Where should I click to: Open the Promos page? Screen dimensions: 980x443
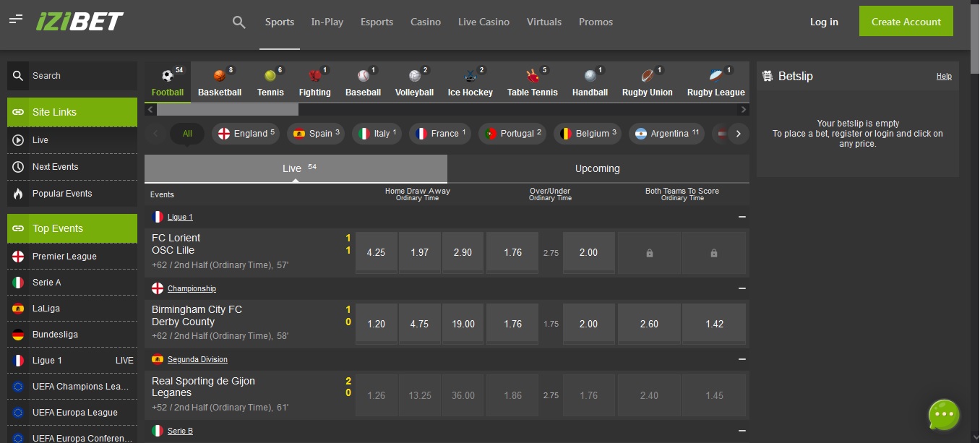[x=596, y=22]
